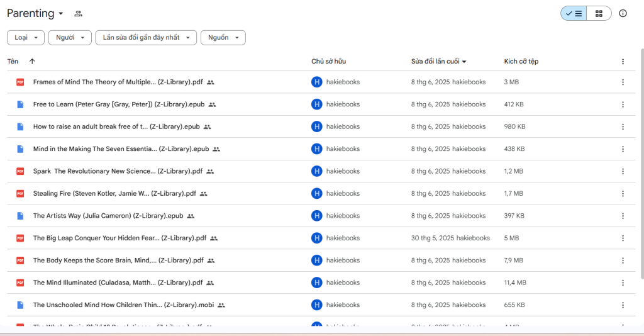Image resolution: width=644 pixels, height=336 pixels.
Task: Open more actions for Mind in the Making
Action: click(x=623, y=148)
